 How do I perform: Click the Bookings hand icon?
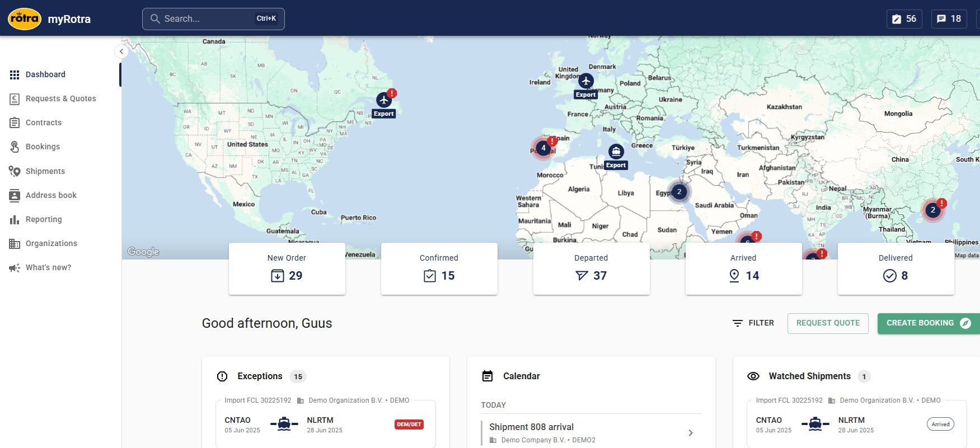point(15,147)
